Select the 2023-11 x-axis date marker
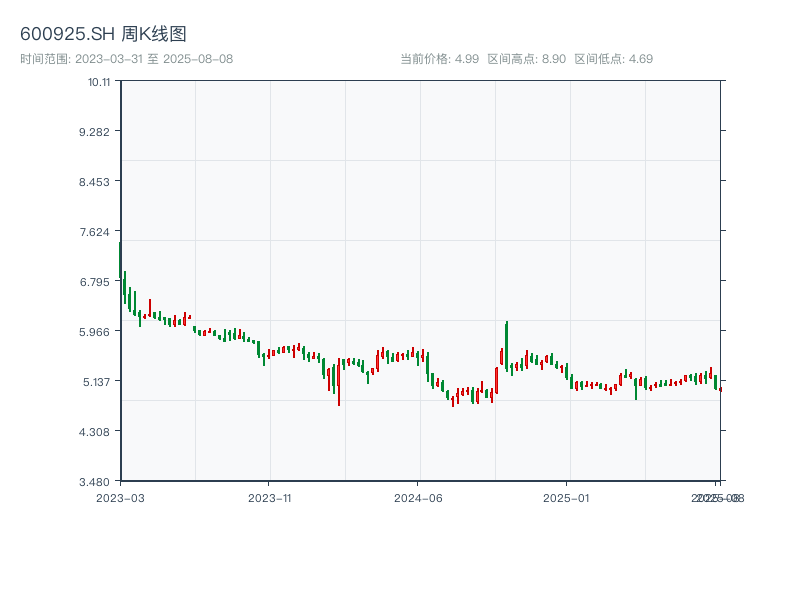 click(x=269, y=497)
